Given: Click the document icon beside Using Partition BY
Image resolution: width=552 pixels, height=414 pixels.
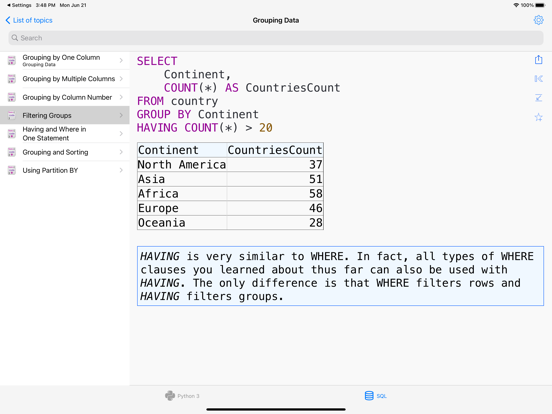Looking at the screenshot, I should pos(12,170).
